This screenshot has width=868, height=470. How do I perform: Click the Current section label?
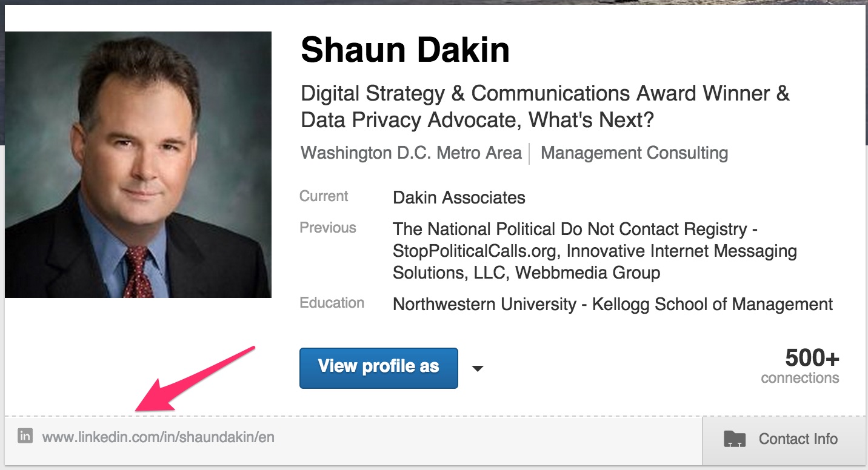(x=324, y=196)
